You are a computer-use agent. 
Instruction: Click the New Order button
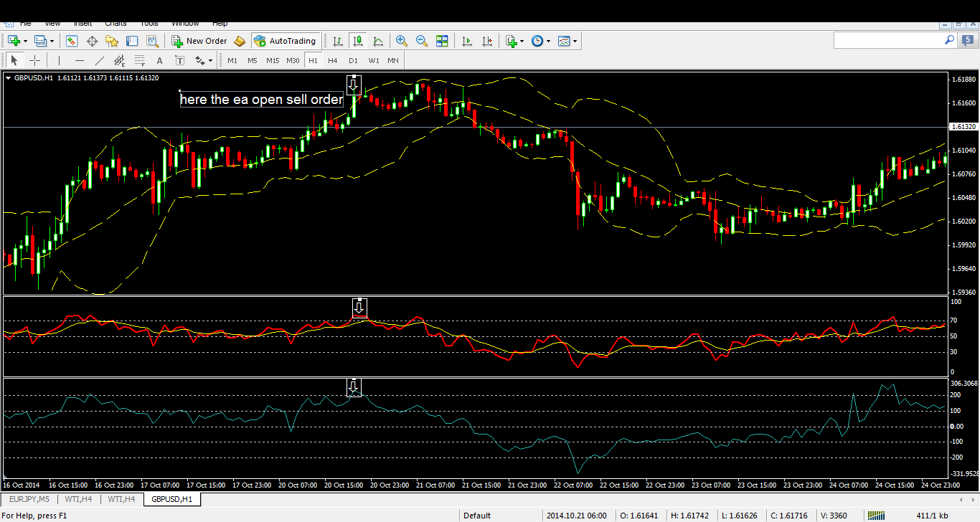point(199,41)
